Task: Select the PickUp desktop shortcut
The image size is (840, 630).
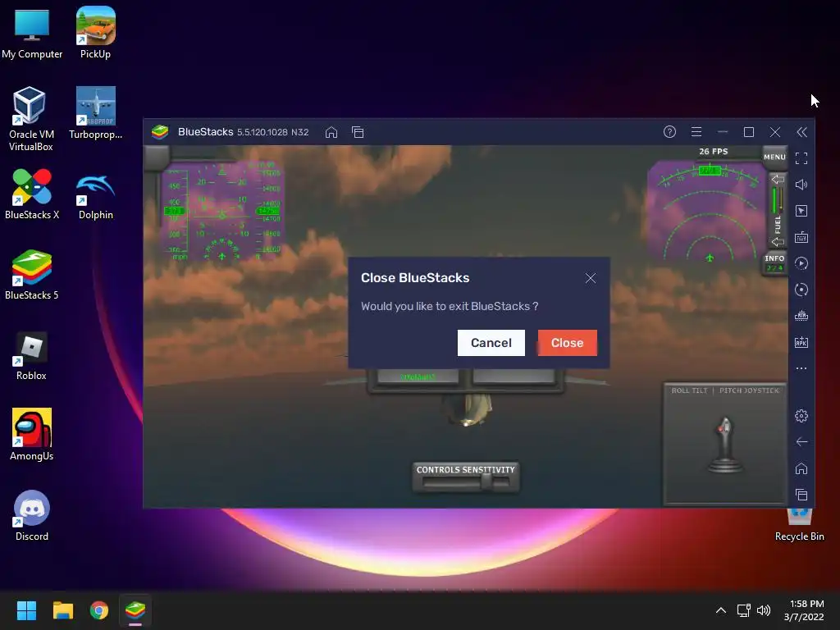Action: (95, 33)
